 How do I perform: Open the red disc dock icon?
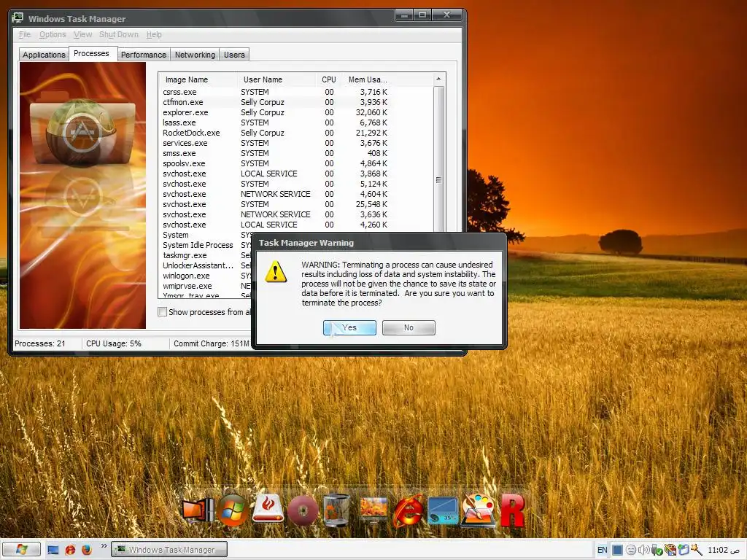[x=303, y=510]
